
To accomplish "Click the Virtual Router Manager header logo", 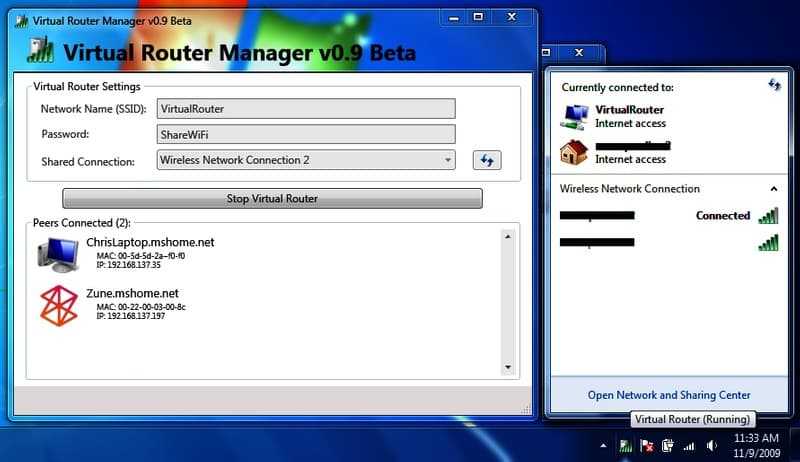I will click(41, 51).
